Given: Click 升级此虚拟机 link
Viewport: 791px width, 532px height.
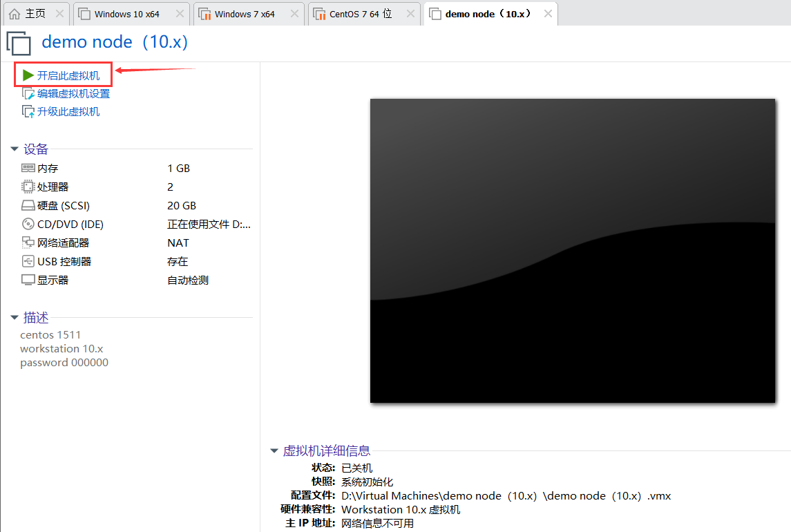Looking at the screenshot, I should 66,111.
